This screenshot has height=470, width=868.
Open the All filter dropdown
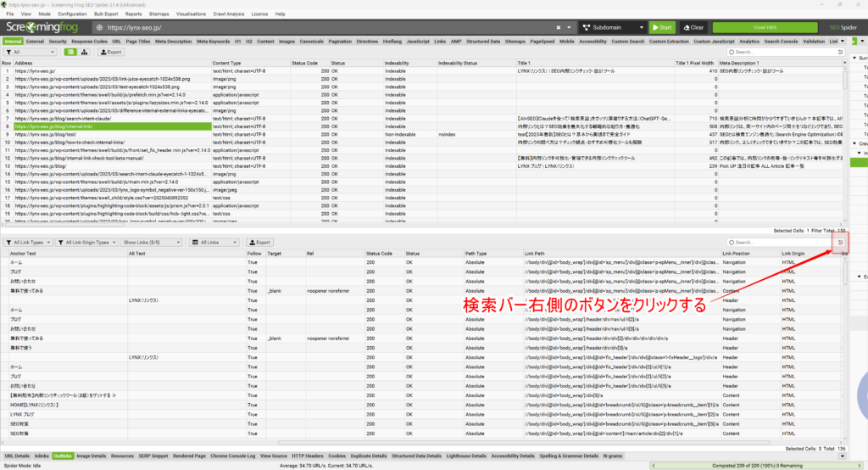31,52
